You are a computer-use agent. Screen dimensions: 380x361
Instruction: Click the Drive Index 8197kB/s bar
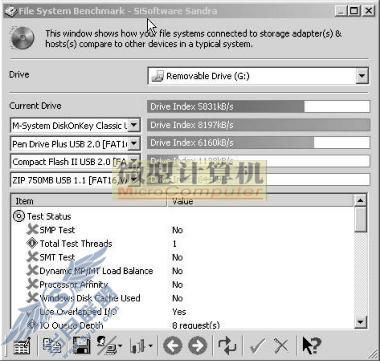point(258,125)
